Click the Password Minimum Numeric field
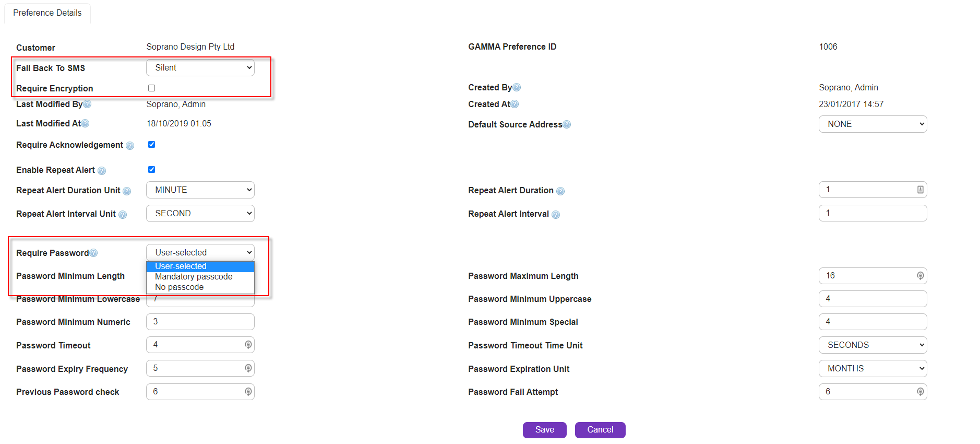980x444 pixels. click(200, 322)
